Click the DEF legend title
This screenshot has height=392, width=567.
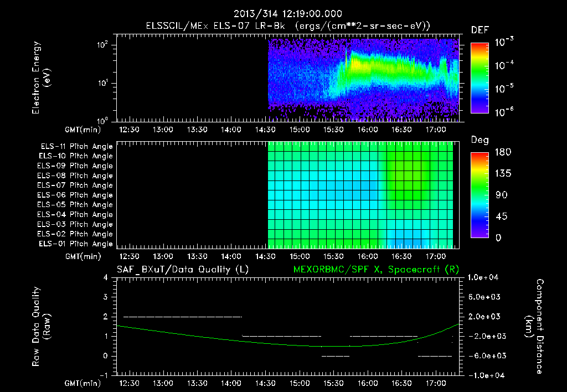pos(480,30)
